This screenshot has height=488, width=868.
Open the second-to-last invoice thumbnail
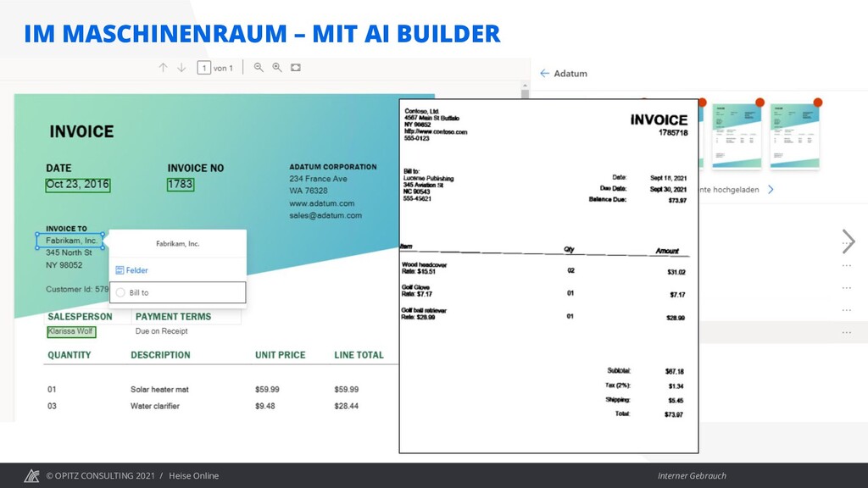[x=737, y=136]
